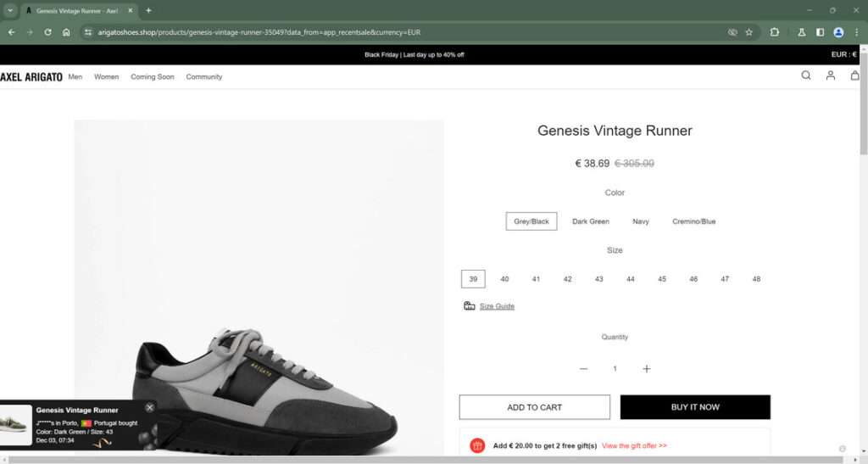Open the Men menu
The image size is (868, 464).
coord(75,76)
